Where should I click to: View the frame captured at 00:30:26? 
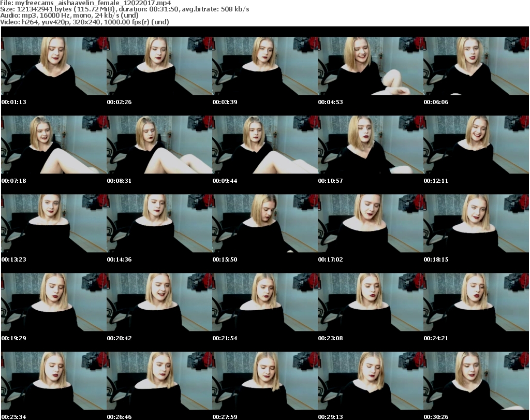(476, 381)
